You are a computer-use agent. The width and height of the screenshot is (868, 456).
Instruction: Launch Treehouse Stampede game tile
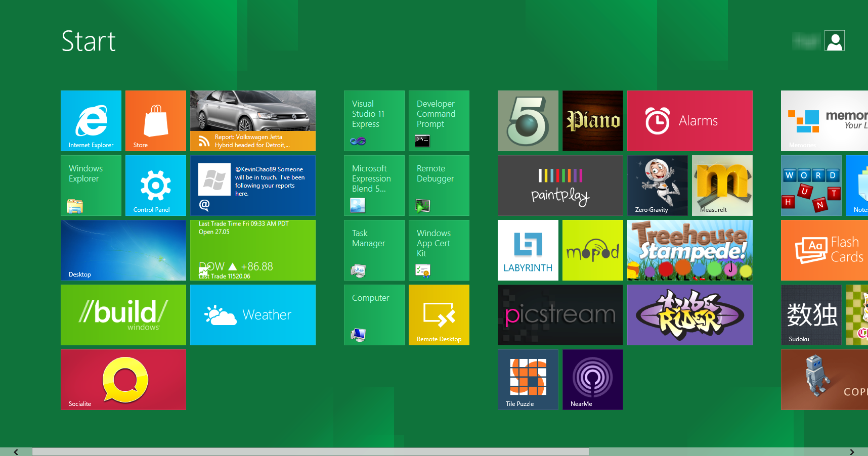click(x=690, y=250)
